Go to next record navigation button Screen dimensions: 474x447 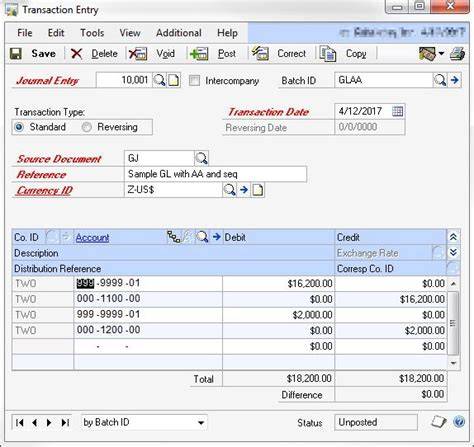pos(49,423)
